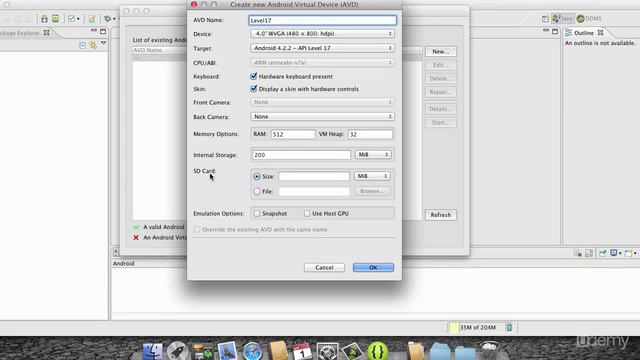Open the Back Camera dropdown
The width and height of the screenshot is (640, 360).
coord(322,116)
